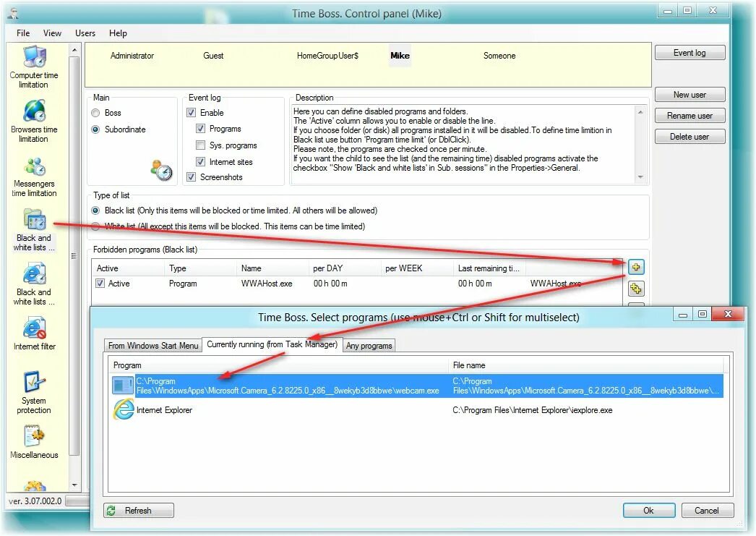Click the WWAHost.exe name cell
Viewport: 756px width, 536px height.
click(x=267, y=284)
